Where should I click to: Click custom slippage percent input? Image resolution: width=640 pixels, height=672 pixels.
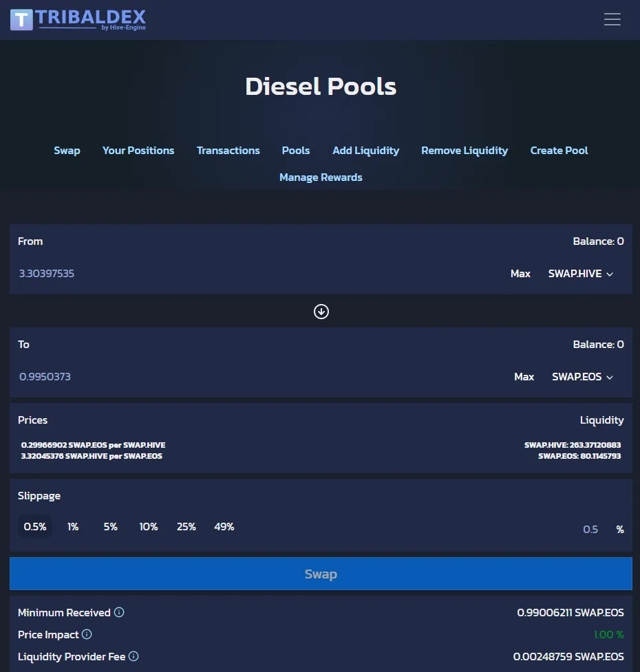pos(590,530)
